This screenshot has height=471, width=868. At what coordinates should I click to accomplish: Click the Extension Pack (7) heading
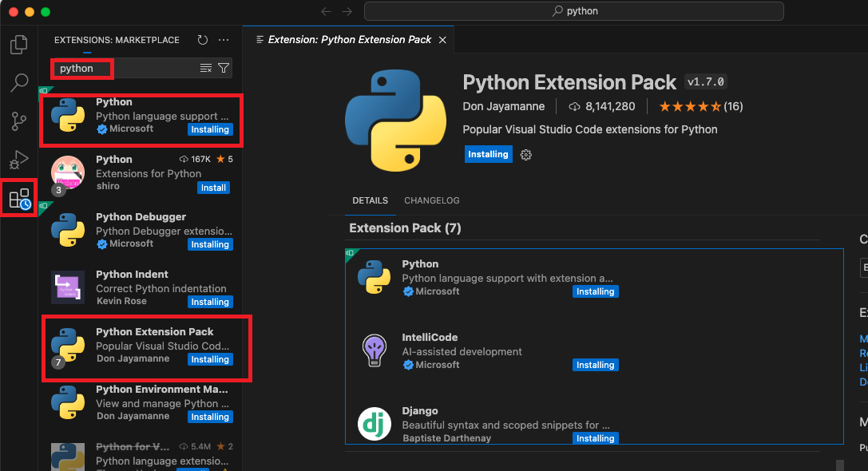(x=405, y=228)
